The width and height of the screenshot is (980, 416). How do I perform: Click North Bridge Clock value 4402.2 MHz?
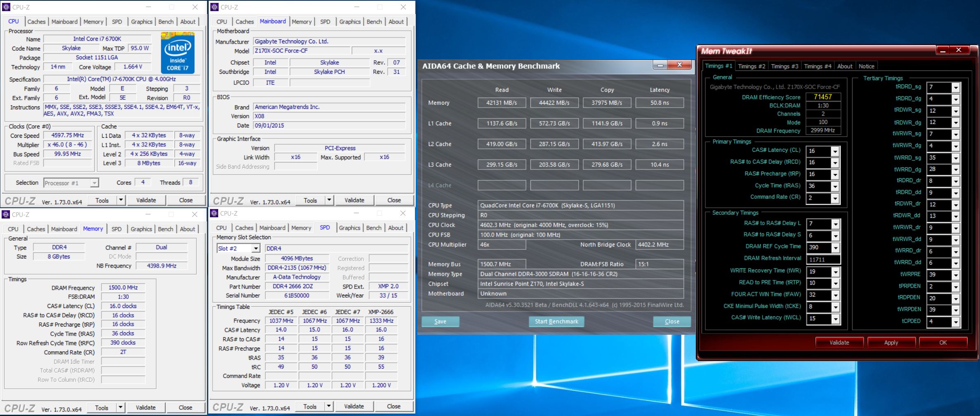click(x=660, y=244)
